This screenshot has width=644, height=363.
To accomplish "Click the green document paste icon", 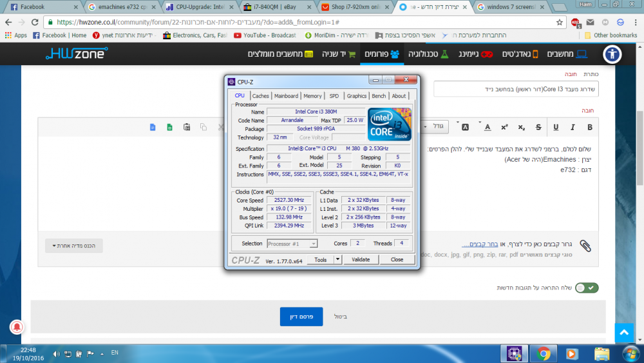I will pyautogui.click(x=169, y=128).
